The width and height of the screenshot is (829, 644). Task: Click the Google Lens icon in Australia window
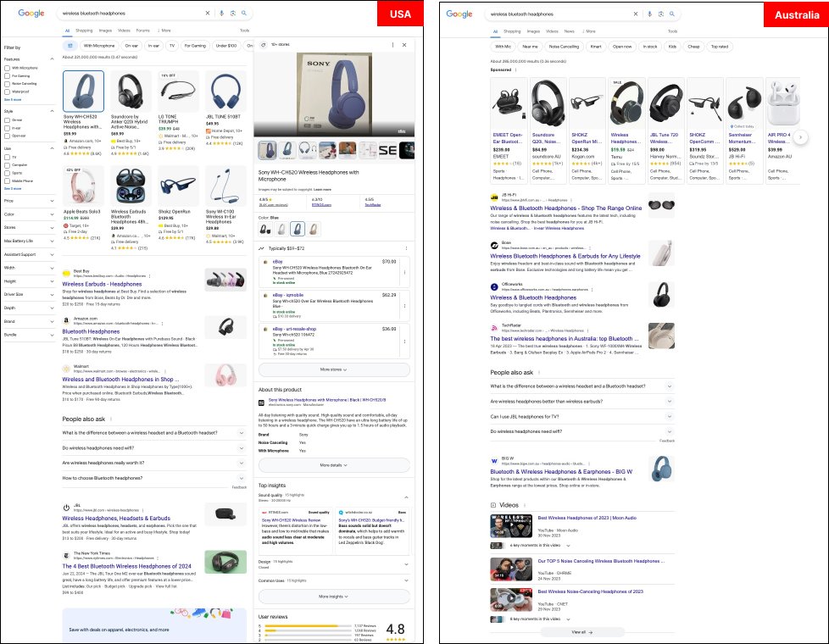(x=661, y=14)
